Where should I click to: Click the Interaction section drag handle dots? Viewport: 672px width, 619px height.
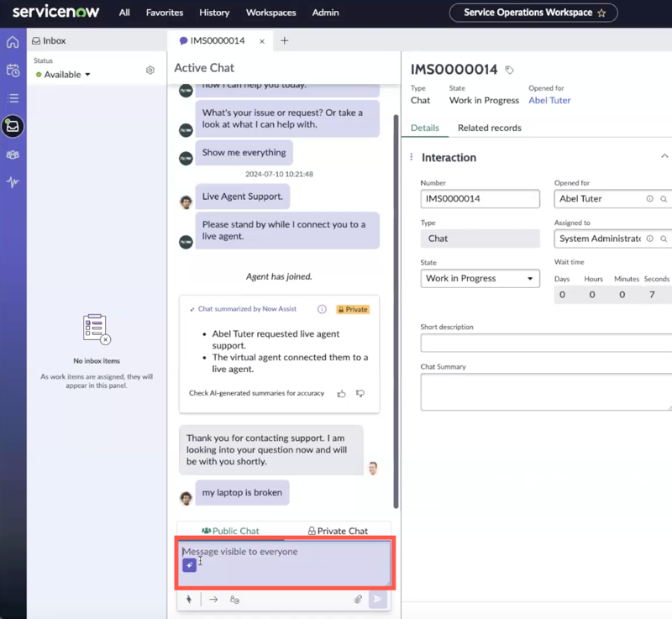point(412,157)
